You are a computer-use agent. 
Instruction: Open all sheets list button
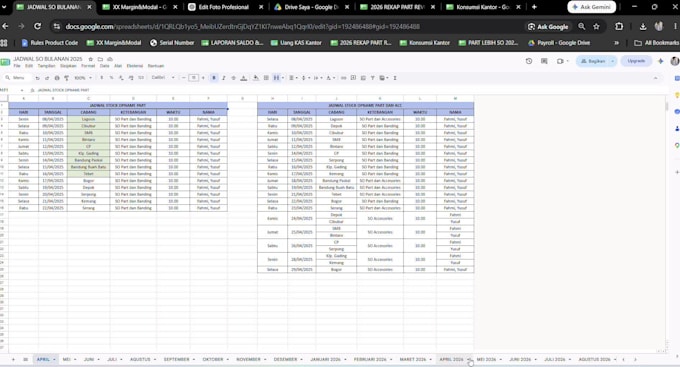(x=25, y=360)
